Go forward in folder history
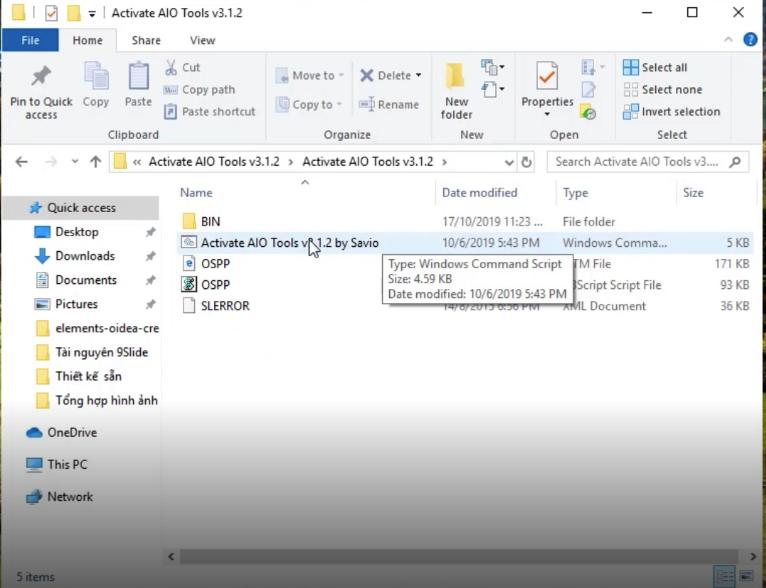The image size is (766, 588). 51,162
